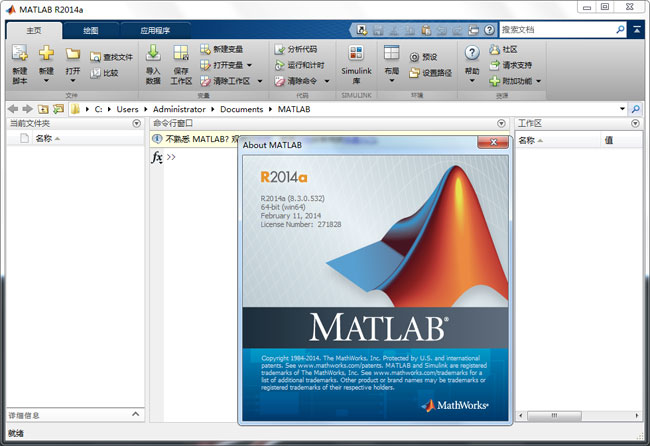Switch to the Plots (绘图) tab
The width and height of the screenshot is (650, 446).
click(x=91, y=30)
